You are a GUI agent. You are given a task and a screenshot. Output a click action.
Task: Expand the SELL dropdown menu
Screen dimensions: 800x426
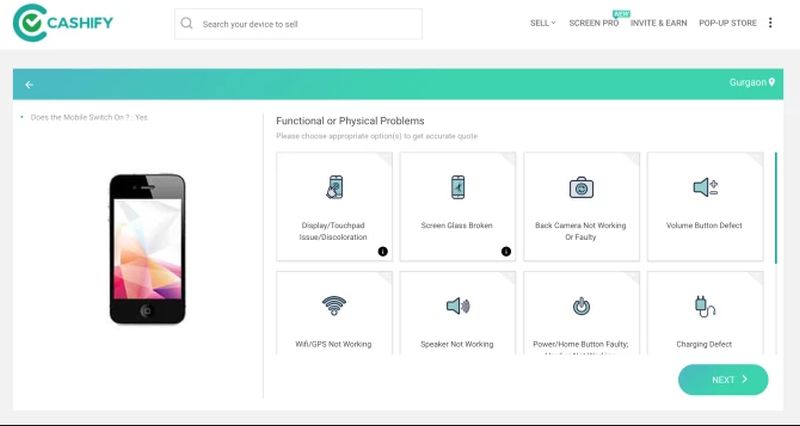(x=542, y=23)
